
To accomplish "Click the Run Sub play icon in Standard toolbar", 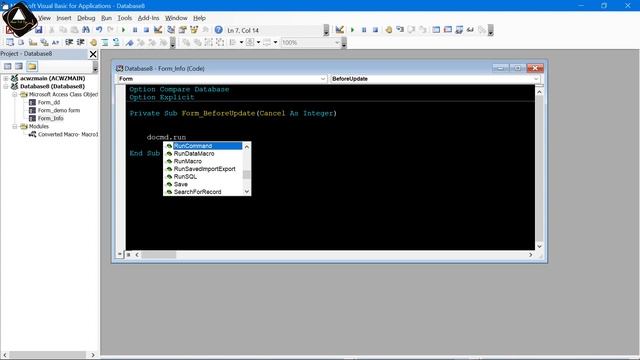I will [x=123, y=30].
